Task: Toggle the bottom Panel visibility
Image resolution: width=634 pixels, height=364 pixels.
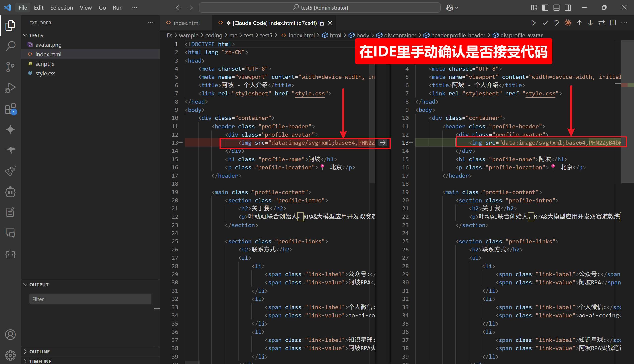Action: pos(556,7)
